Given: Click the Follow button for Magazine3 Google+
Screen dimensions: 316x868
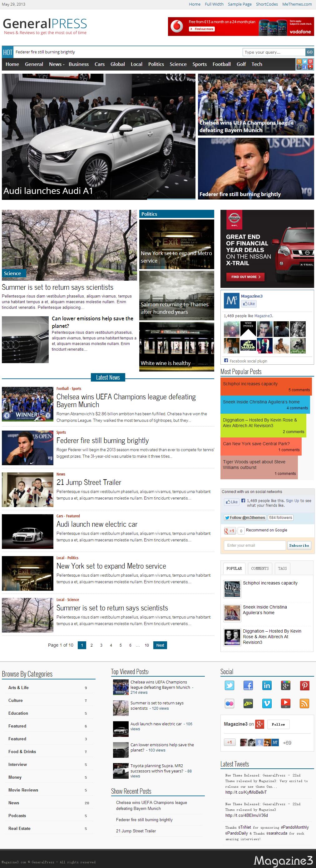Looking at the screenshot, I should point(278,724).
